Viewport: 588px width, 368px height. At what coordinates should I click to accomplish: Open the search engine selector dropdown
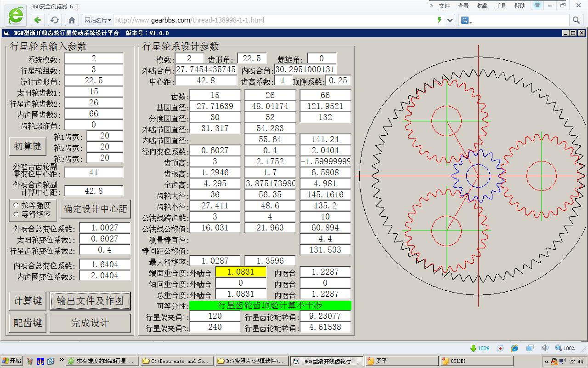466,20
